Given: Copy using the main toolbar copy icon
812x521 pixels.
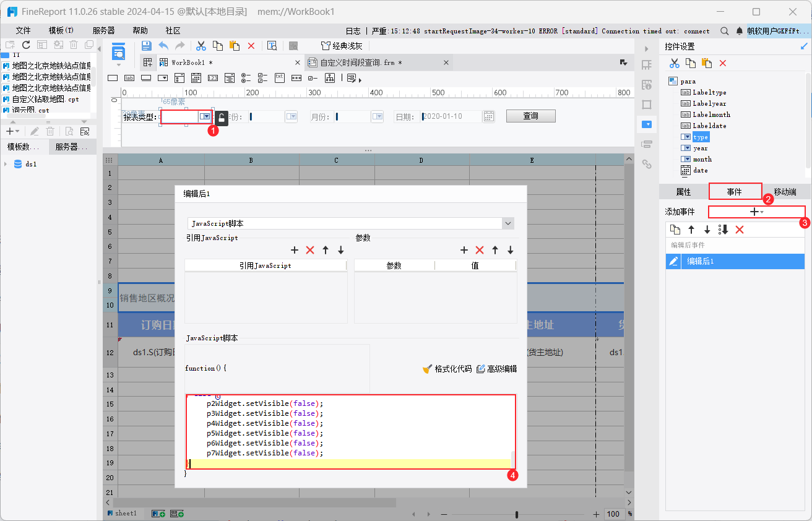Looking at the screenshot, I should 217,45.
